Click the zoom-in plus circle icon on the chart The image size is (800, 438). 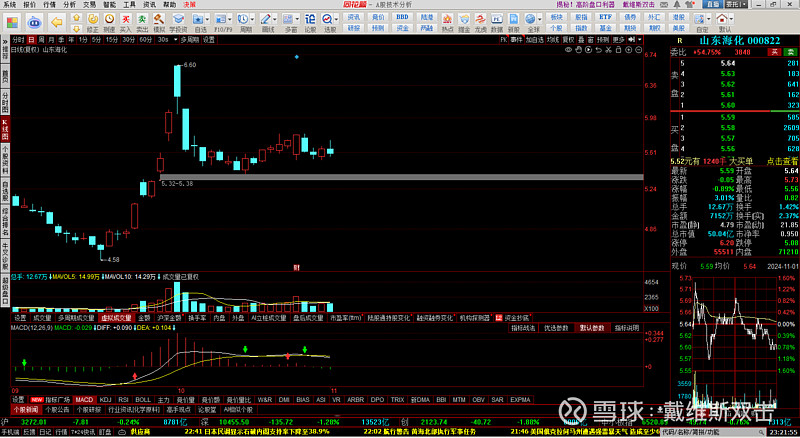point(629,50)
